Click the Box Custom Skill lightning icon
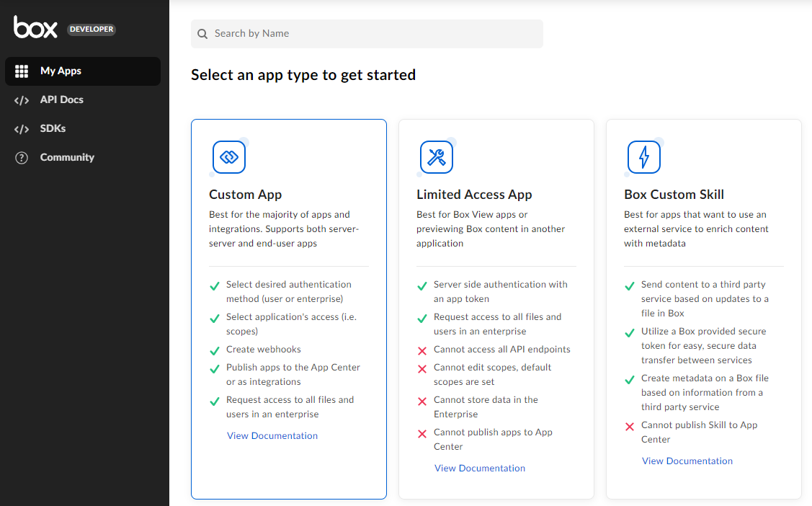 (644, 157)
